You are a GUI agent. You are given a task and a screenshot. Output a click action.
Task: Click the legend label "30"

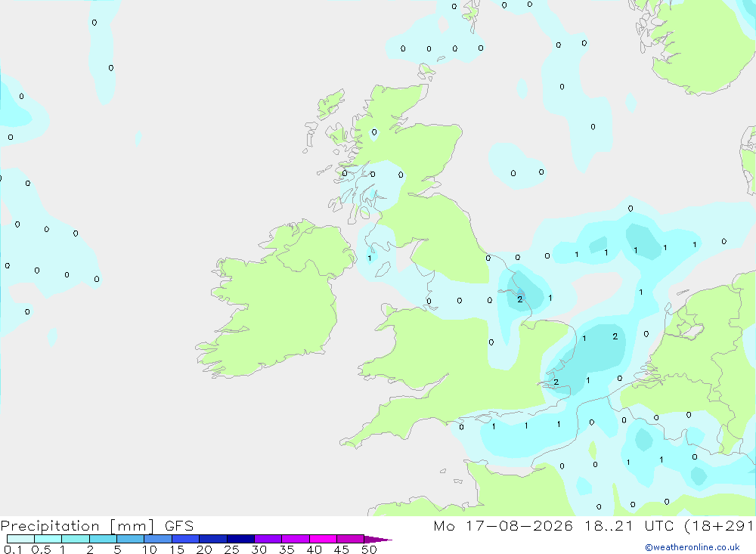click(x=259, y=549)
